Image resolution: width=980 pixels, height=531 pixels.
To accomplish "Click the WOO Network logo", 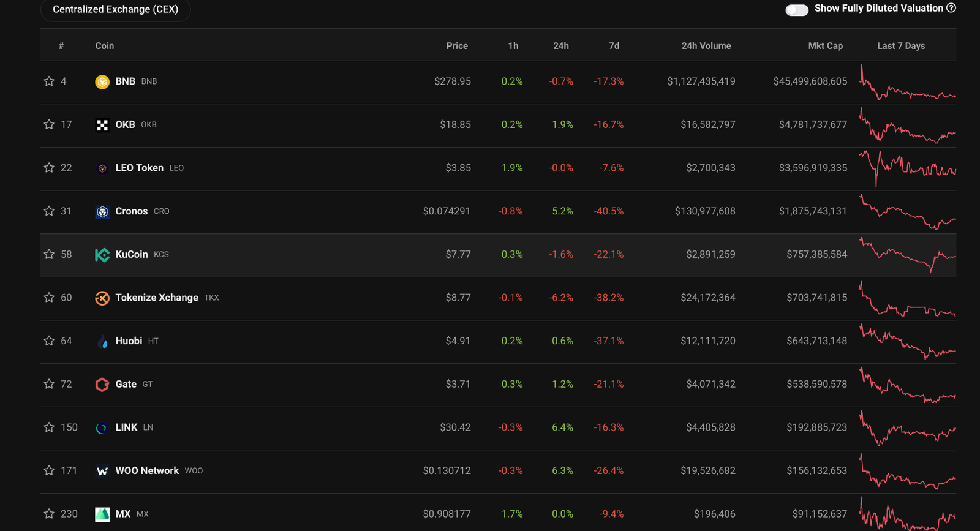I will (102, 471).
